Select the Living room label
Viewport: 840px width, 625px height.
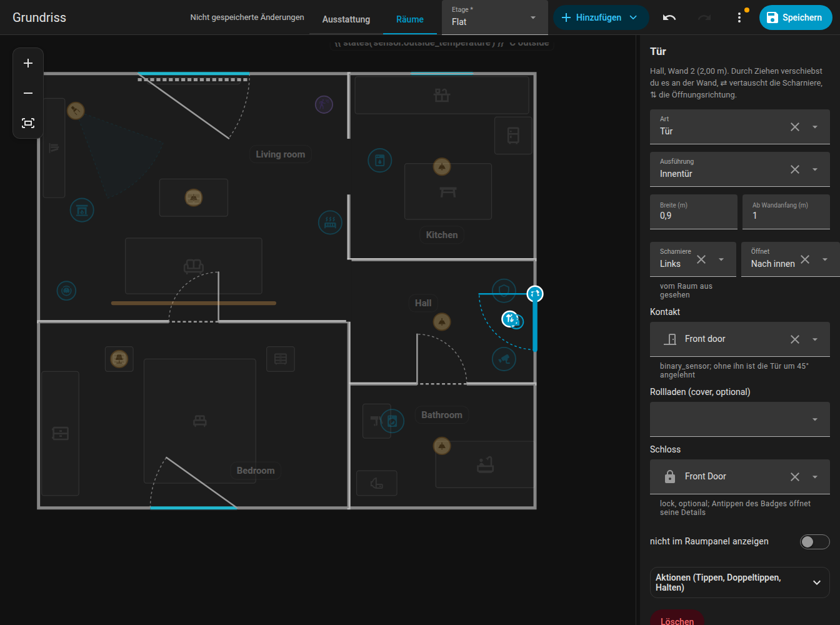pos(281,154)
